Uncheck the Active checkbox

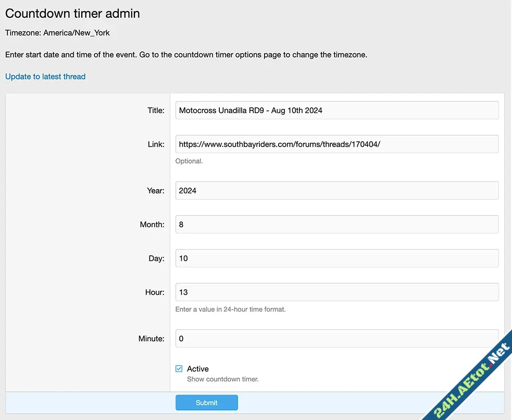coord(179,368)
